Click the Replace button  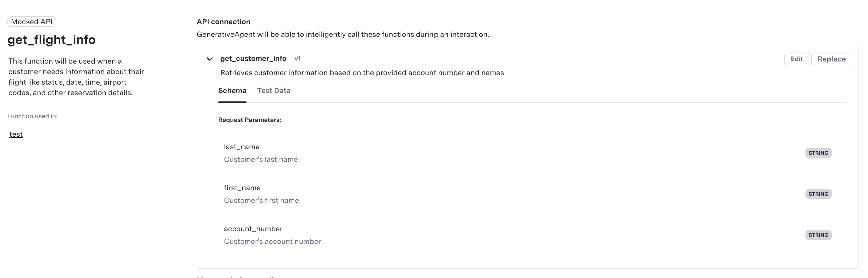coord(831,59)
